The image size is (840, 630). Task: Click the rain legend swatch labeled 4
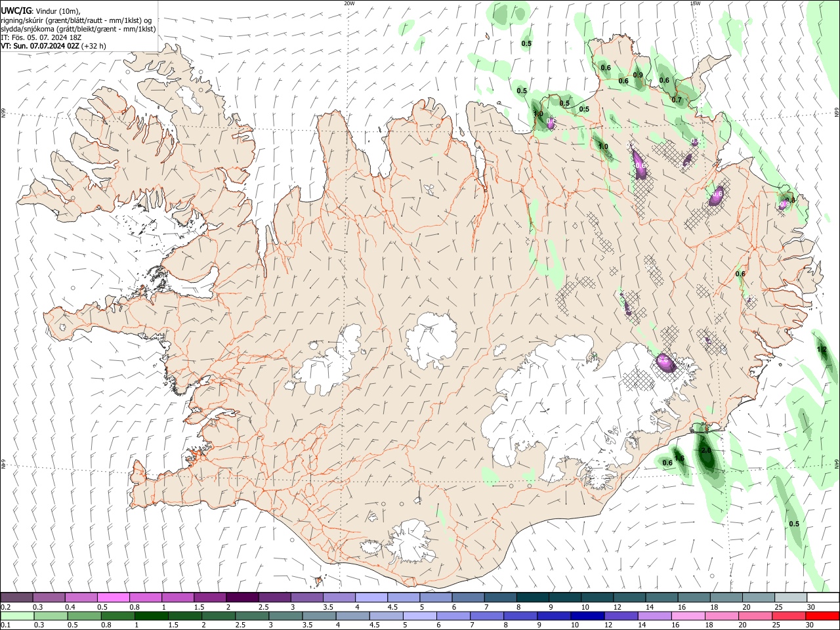352,616
